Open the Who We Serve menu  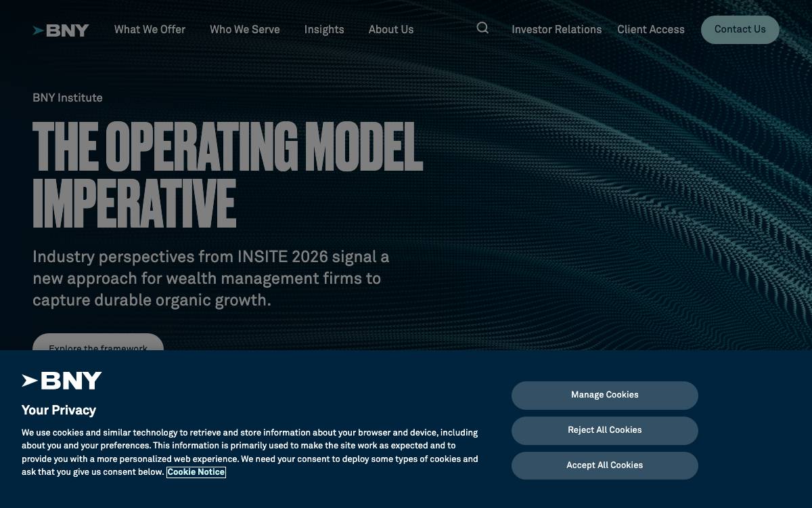[x=245, y=30]
